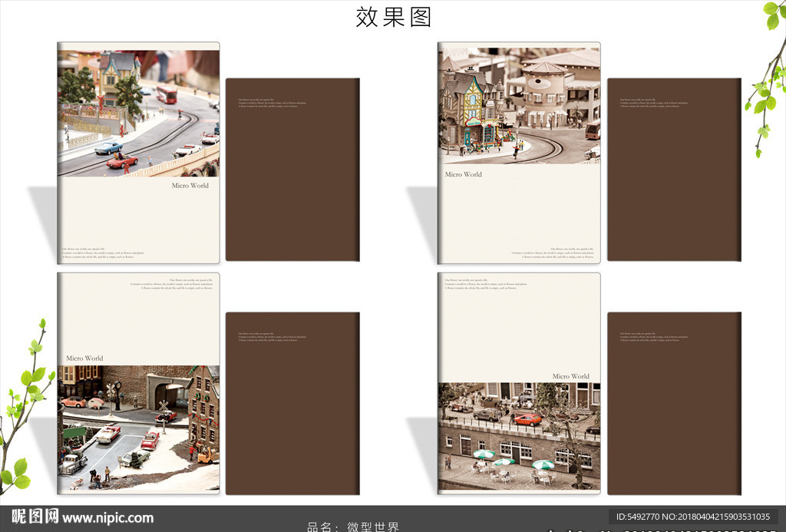Click "Micro World" above the snowy street photo
Image resolution: width=786 pixels, height=532 pixels.
pyautogui.click(x=84, y=358)
